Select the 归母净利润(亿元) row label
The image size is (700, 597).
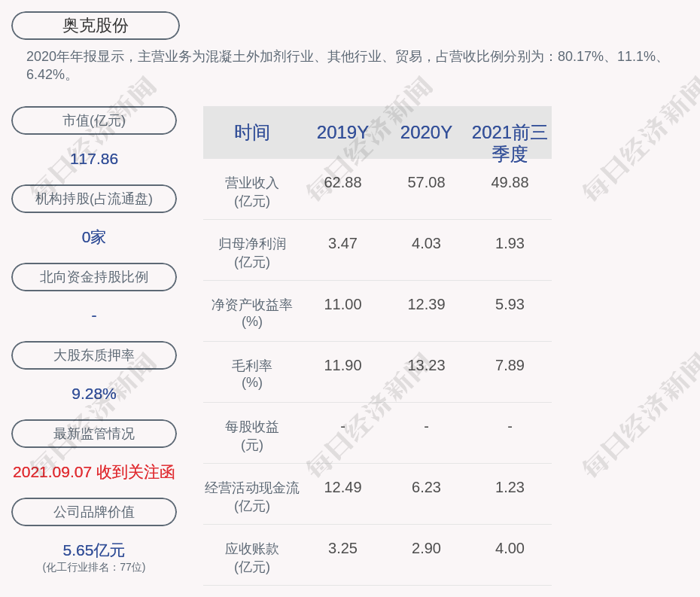252,253
